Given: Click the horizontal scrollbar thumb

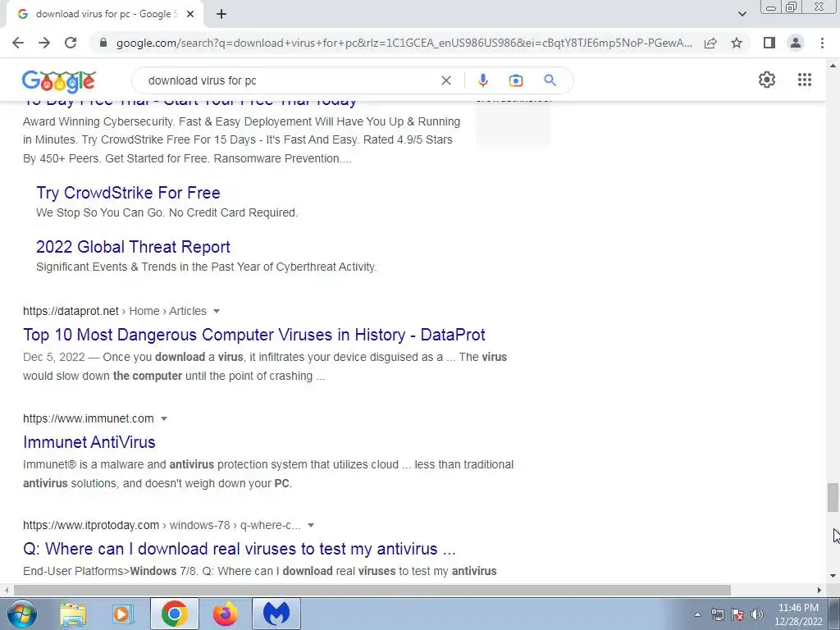Looking at the screenshot, I should point(372,590).
